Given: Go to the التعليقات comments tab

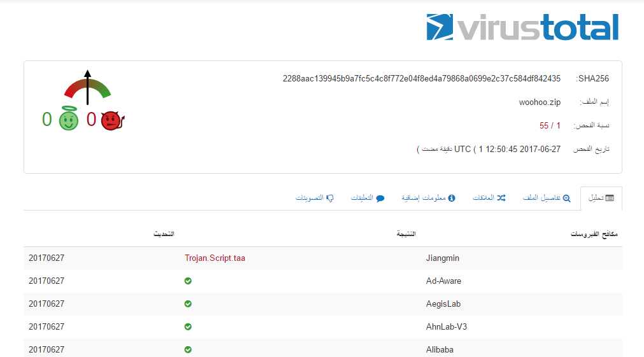Looking at the screenshot, I should pyautogui.click(x=368, y=198).
